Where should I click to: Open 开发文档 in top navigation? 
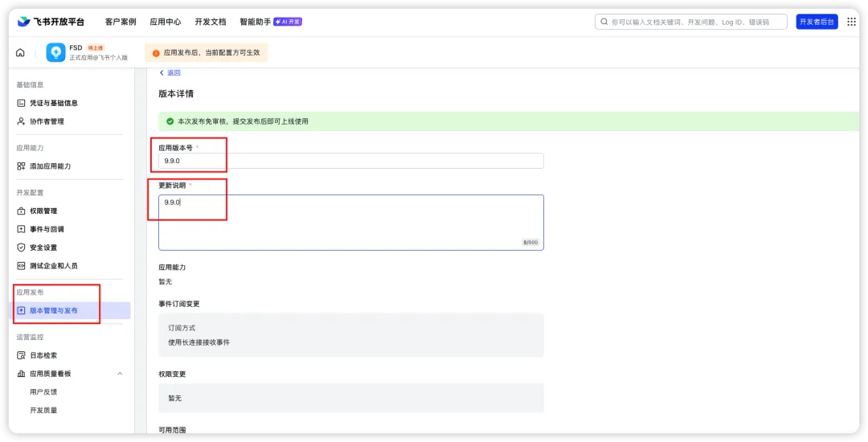click(x=211, y=22)
